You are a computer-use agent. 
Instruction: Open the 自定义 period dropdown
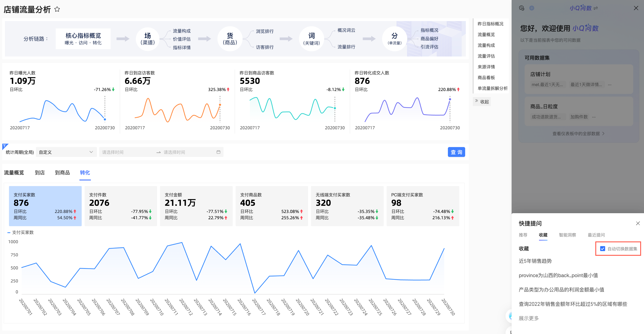(66, 152)
